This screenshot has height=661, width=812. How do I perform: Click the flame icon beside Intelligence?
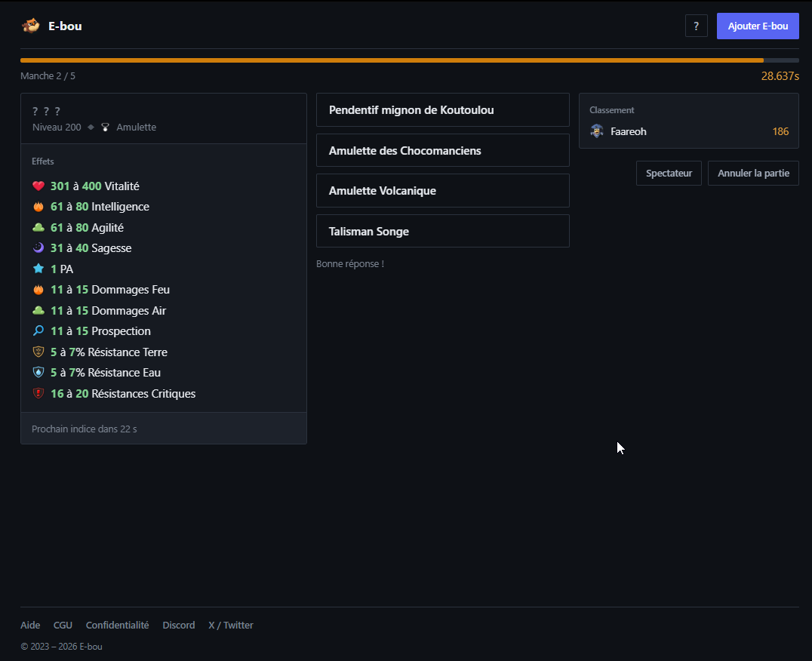[38, 207]
